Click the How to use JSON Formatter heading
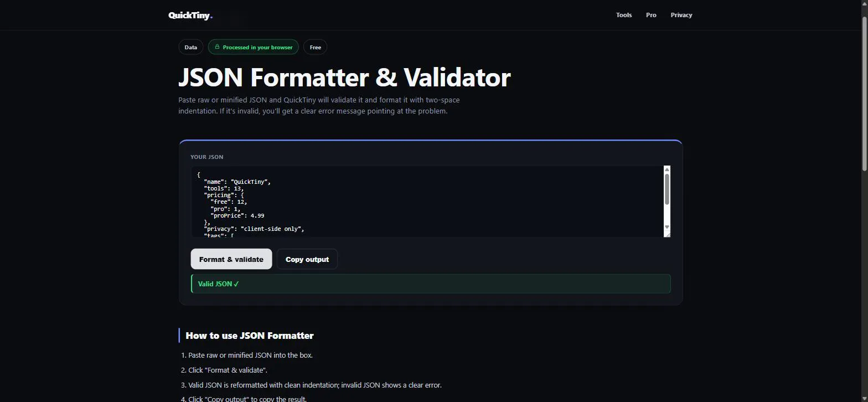 point(250,336)
